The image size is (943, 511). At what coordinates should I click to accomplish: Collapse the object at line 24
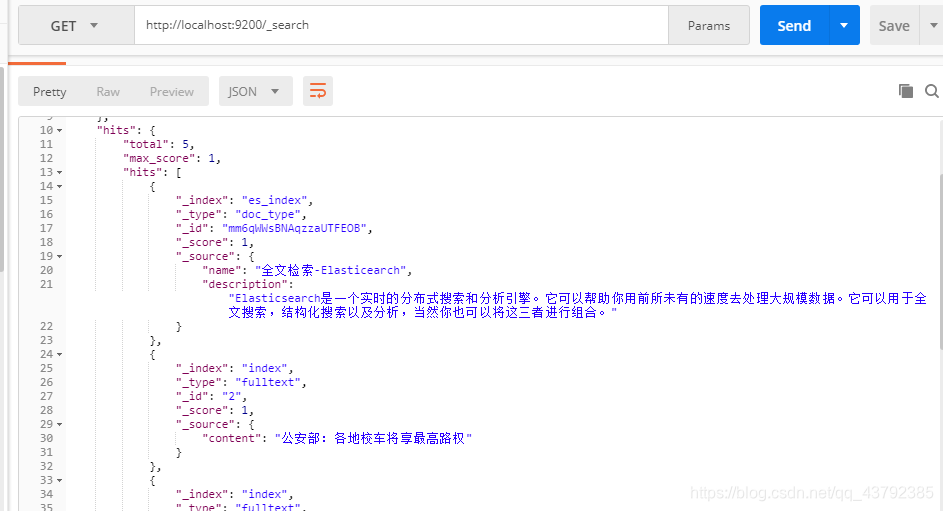(x=60, y=355)
